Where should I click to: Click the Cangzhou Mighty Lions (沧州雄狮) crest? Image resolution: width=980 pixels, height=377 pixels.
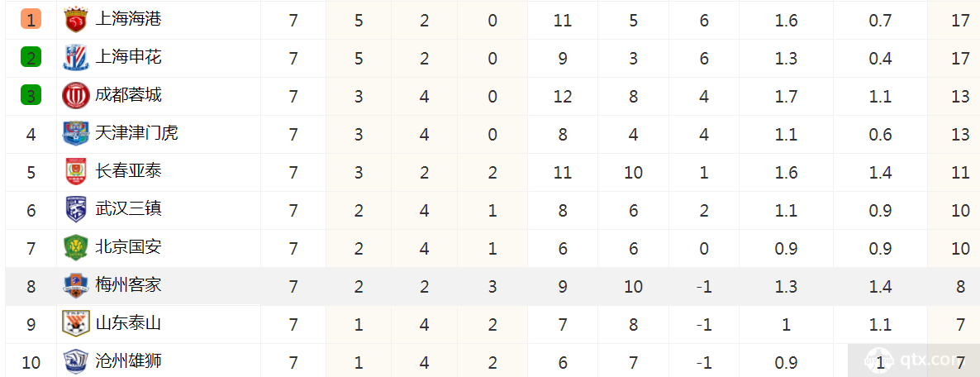(76, 361)
